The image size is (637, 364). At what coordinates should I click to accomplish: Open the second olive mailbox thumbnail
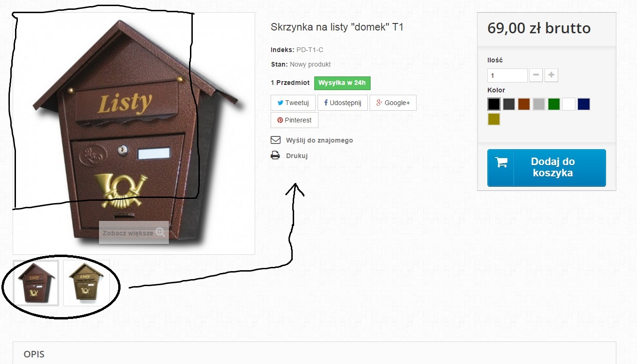tap(86, 283)
